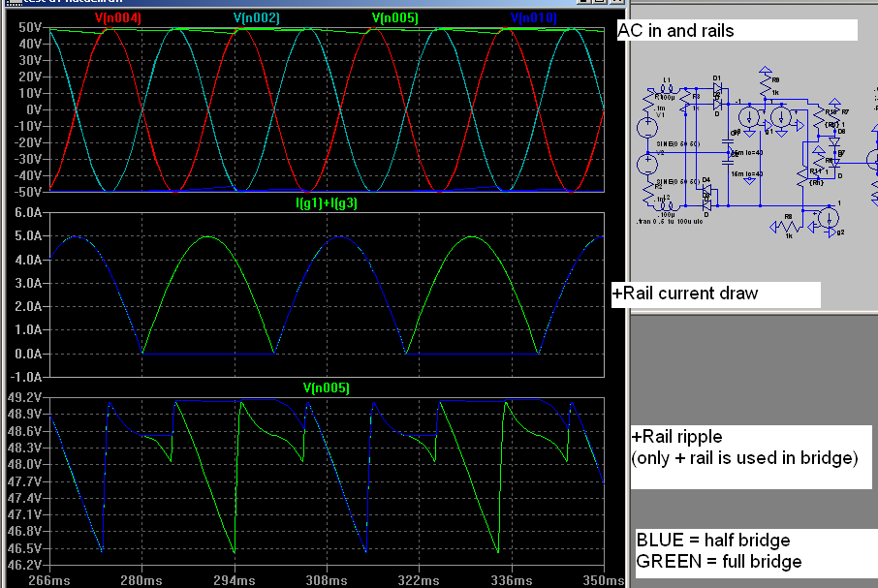
Task: Click the .tran simulation directive text
Action: pyautogui.click(x=670, y=222)
